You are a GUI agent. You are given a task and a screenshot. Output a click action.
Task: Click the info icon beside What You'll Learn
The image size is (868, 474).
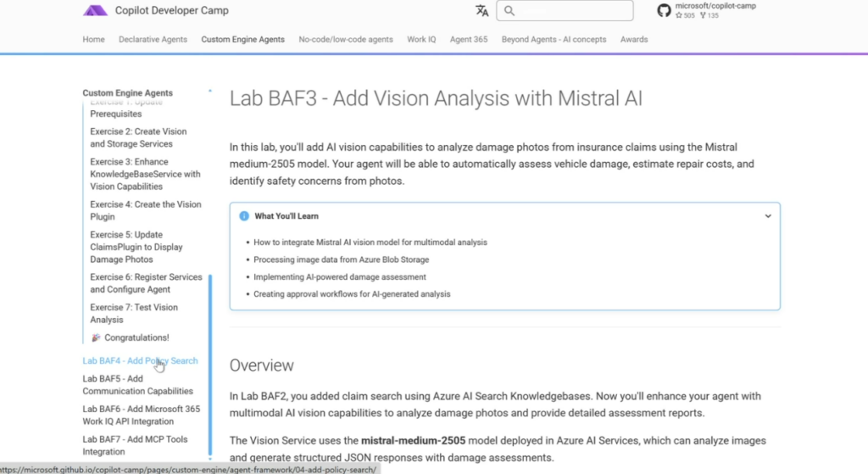(x=244, y=216)
